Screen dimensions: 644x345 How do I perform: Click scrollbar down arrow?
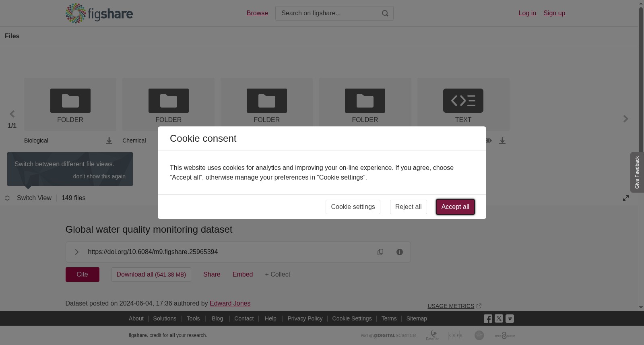641,308
